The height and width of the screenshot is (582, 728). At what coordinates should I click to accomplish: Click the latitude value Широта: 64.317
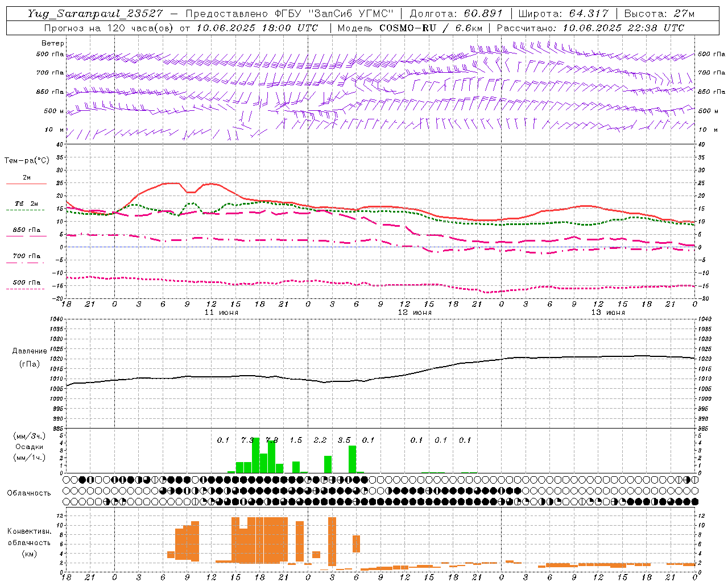tap(563, 14)
